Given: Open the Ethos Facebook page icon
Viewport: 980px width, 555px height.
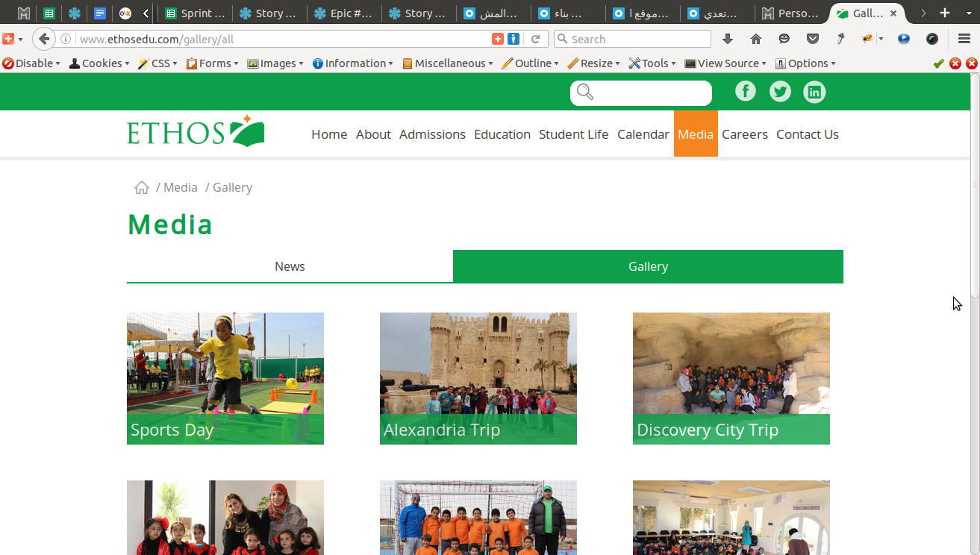Looking at the screenshot, I should (746, 92).
